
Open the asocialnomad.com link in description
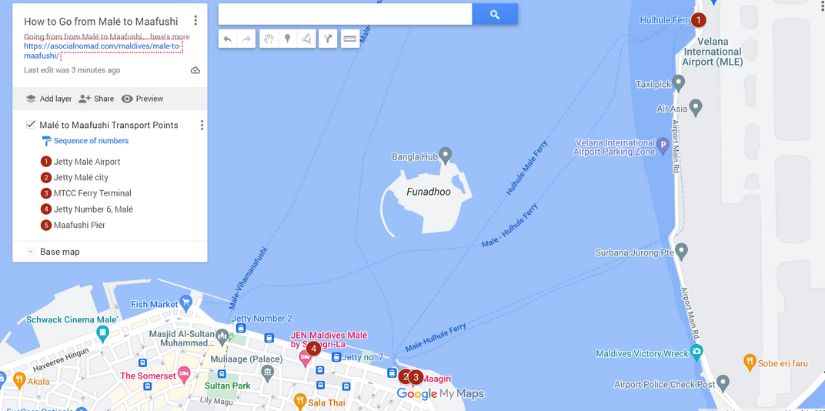point(103,51)
